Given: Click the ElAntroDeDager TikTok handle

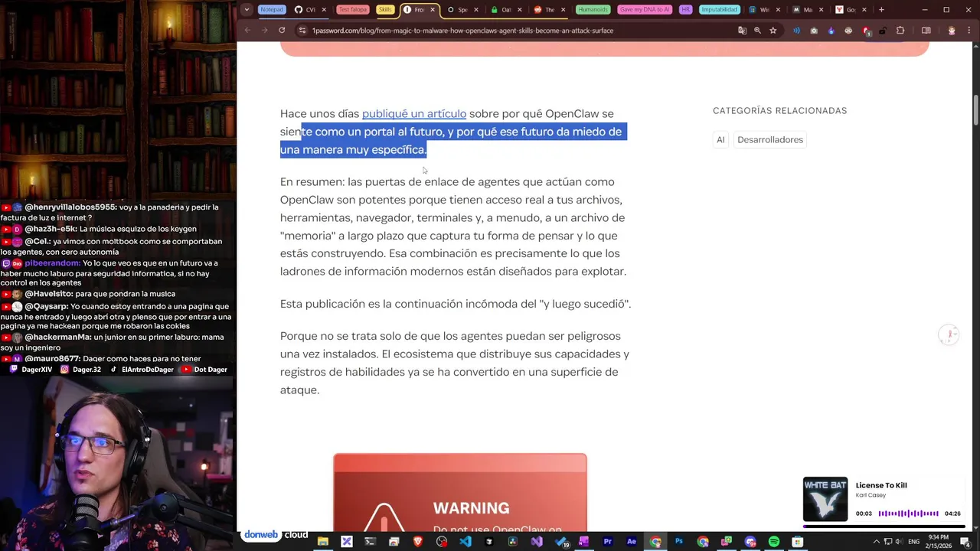Looking at the screenshot, I should click(147, 370).
